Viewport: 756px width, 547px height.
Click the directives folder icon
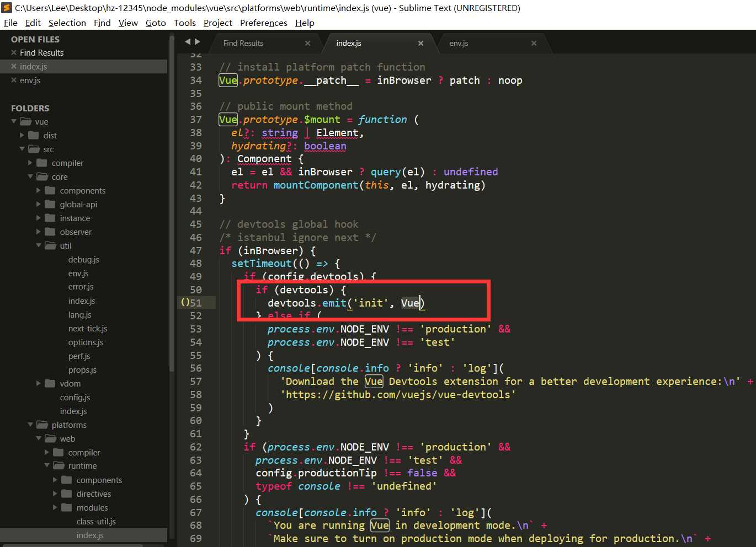point(67,494)
